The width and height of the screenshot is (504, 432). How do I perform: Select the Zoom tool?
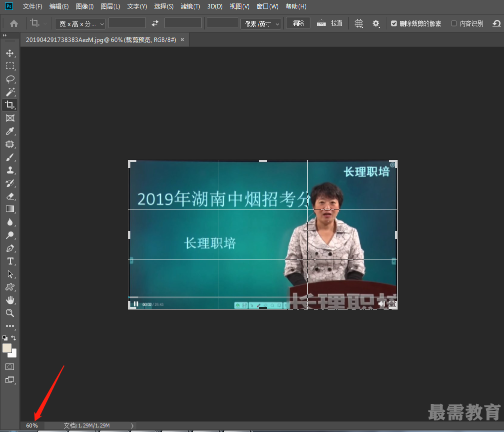(10, 313)
